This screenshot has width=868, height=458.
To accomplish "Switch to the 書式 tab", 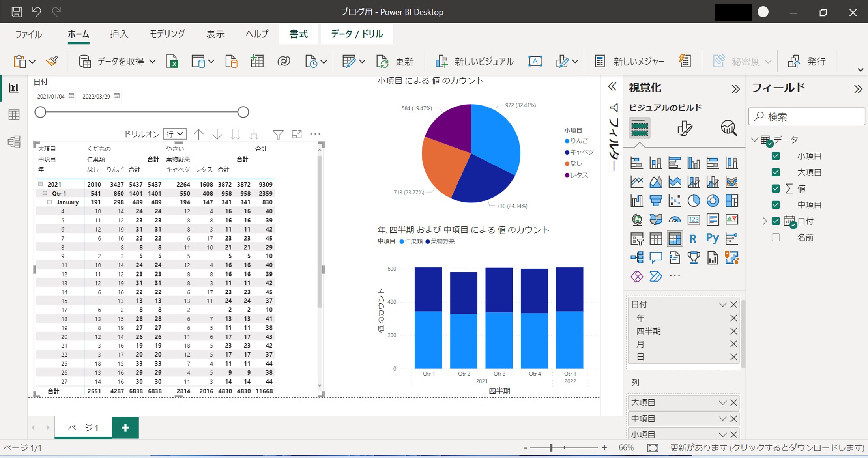I will click(298, 34).
